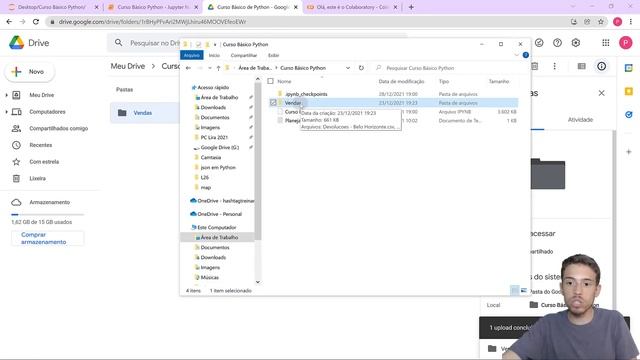Screen dimensions: 640x360
Task: Open OneDrive - Personal in tree
Action: [x=219, y=214]
